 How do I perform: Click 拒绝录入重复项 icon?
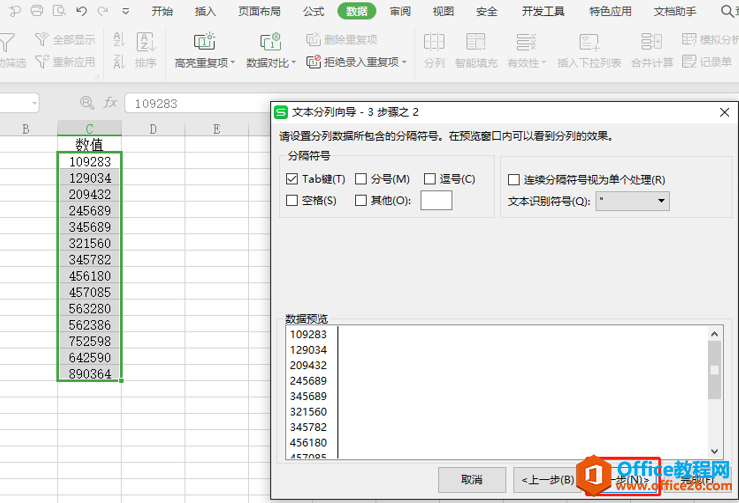click(313, 62)
